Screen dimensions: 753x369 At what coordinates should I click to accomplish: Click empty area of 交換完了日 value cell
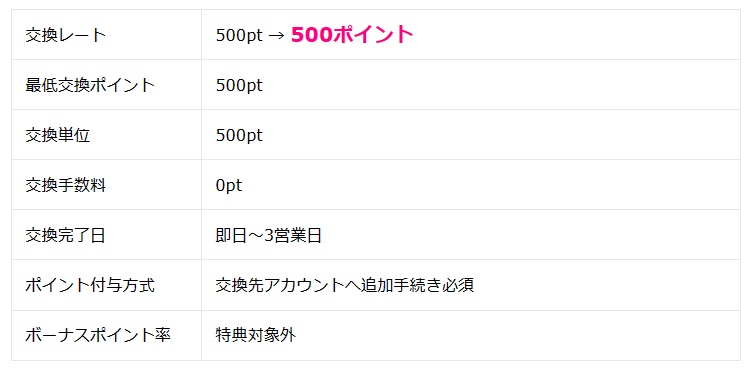click(528, 235)
